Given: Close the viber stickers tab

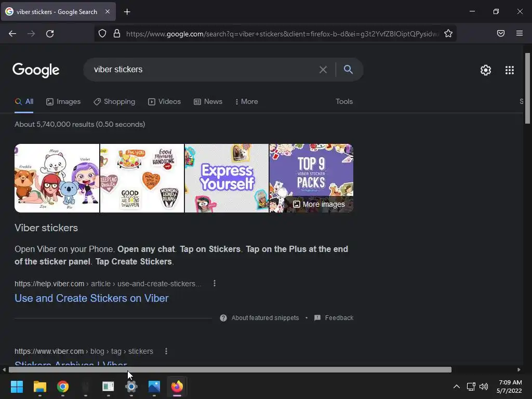Looking at the screenshot, I should (x=108, y=11).
